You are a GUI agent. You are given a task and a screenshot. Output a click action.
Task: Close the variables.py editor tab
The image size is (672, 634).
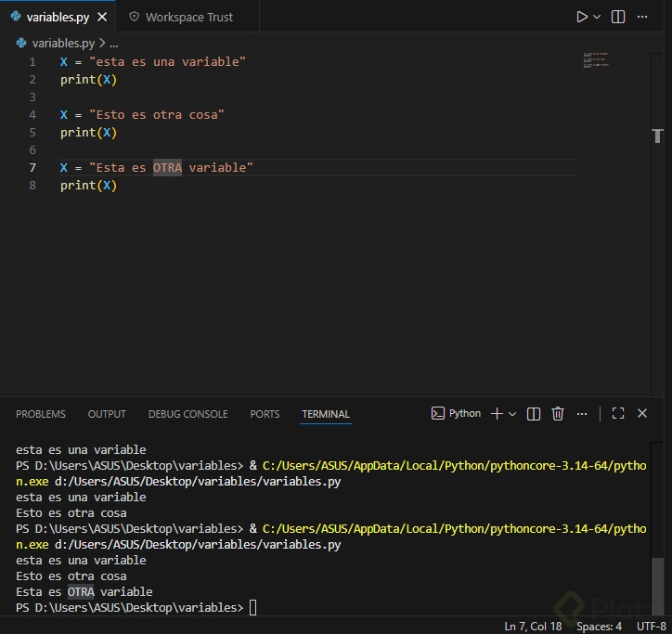coord(101,17)
